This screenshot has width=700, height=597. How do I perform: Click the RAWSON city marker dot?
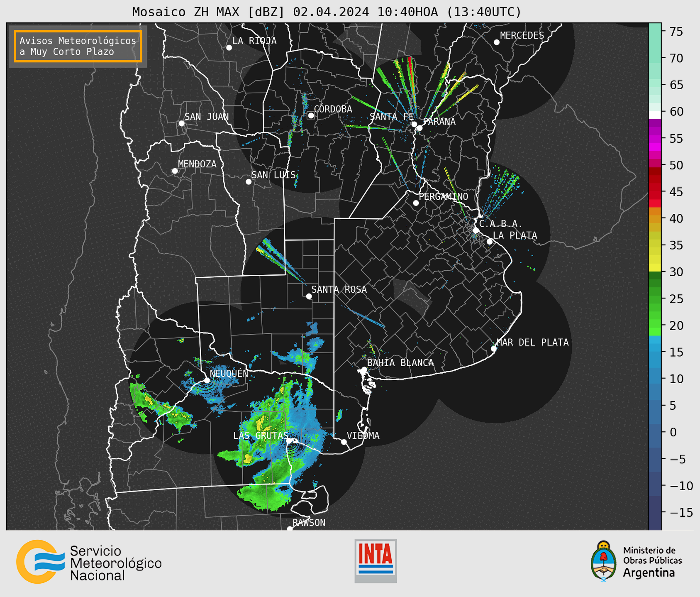point(290,529)
